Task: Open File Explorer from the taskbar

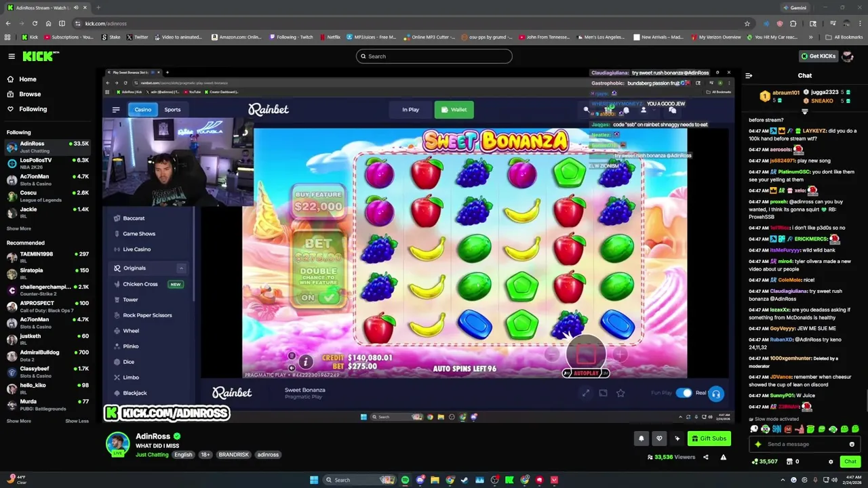Action: tap(435, 480)
